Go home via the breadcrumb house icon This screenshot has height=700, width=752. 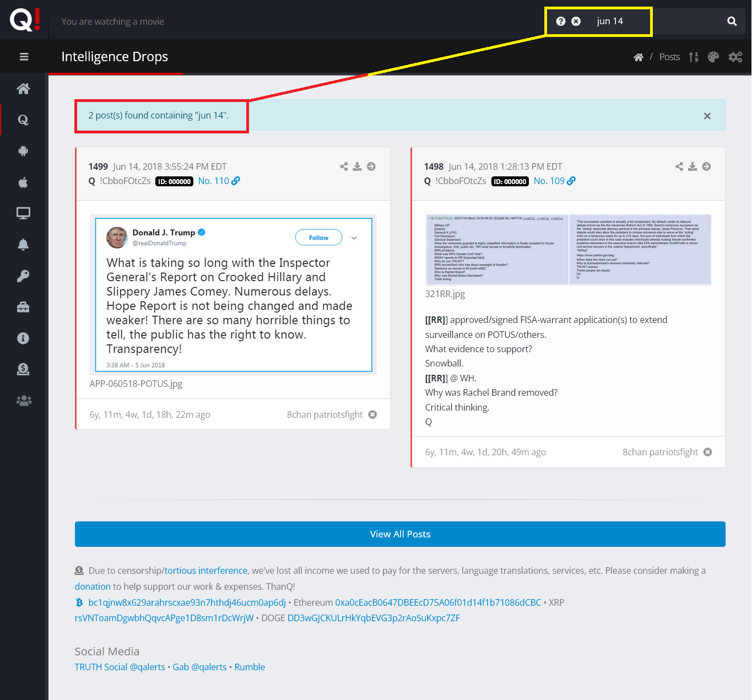[x=639, y=57]
